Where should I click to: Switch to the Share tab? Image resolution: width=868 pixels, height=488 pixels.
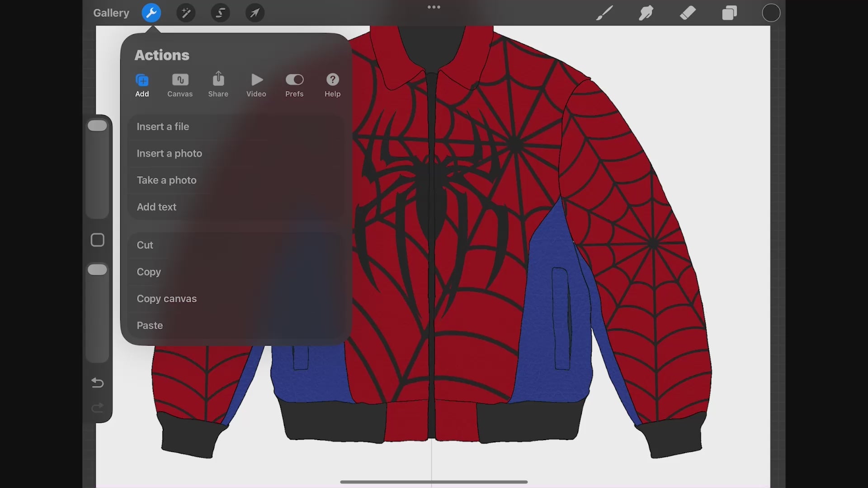(218, 85)
